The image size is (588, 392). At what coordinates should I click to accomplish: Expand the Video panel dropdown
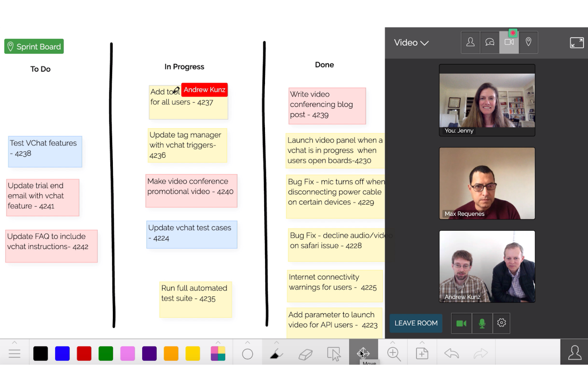click(x=411, y=42)
